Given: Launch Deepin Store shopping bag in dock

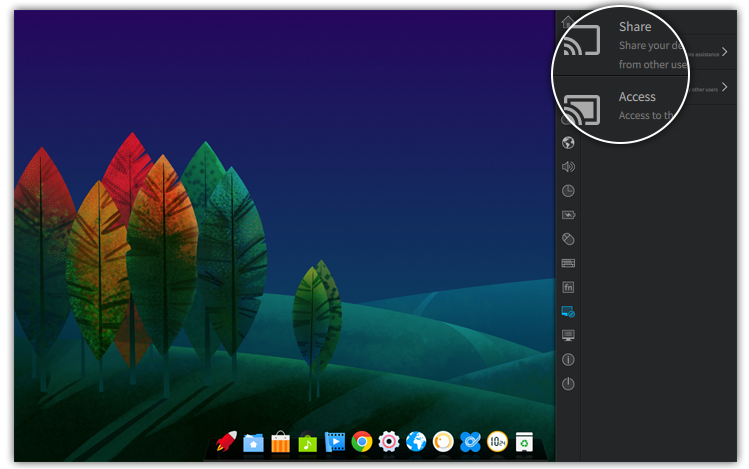Looking at the screenshot, I should (x=280, y=442).
